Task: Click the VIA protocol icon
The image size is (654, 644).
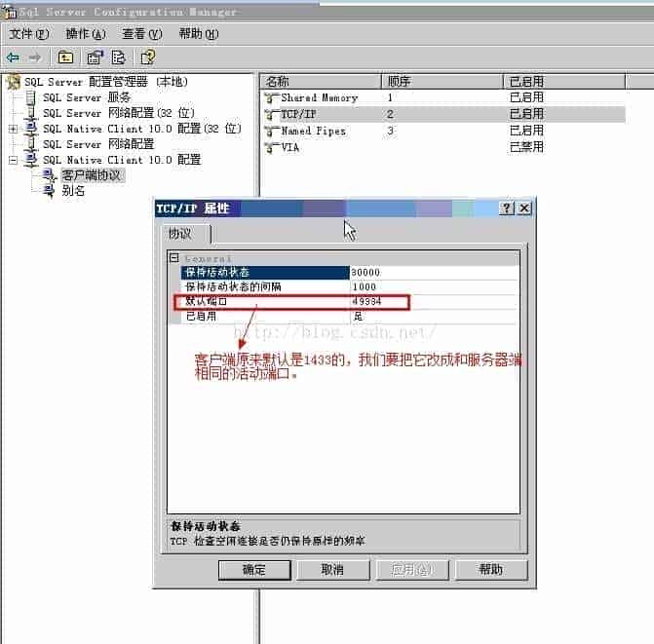Action: click(272, 147)
